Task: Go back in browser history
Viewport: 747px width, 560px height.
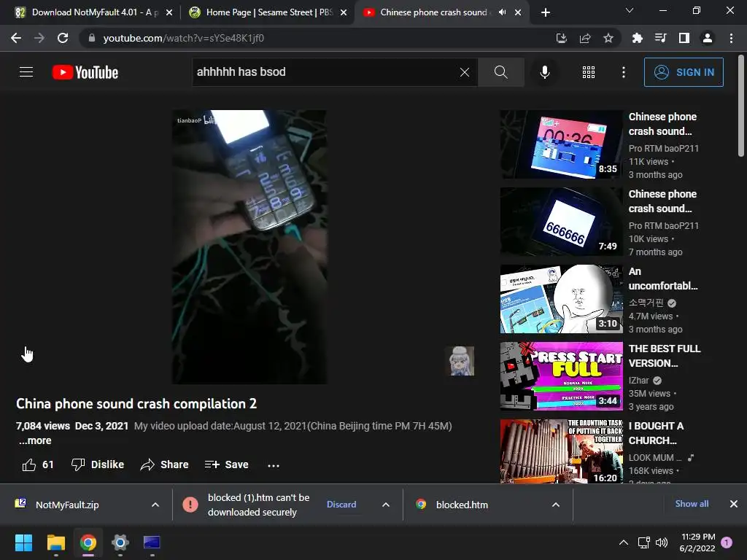Action: (16, 38)
